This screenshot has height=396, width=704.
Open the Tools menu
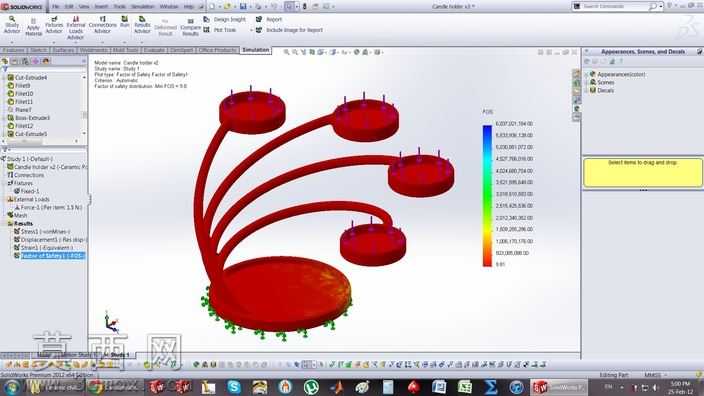119,7
